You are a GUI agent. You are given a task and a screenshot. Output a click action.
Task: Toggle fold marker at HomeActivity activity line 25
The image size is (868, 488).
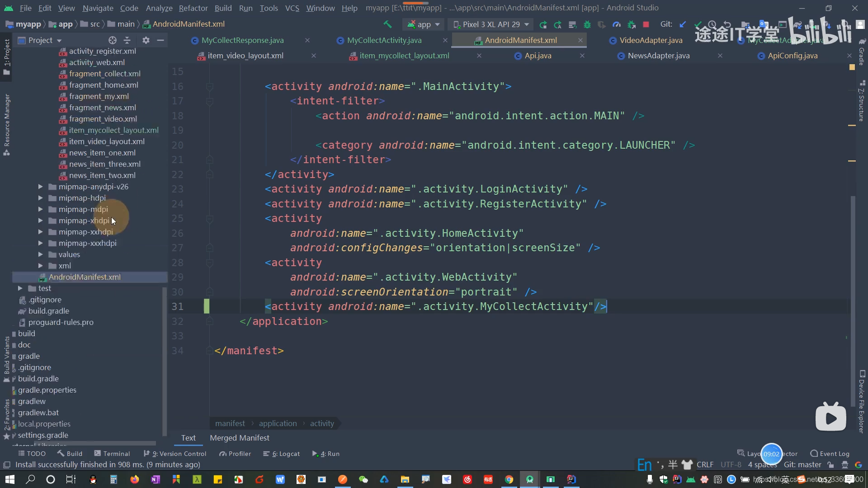click(x=209, y=219)
